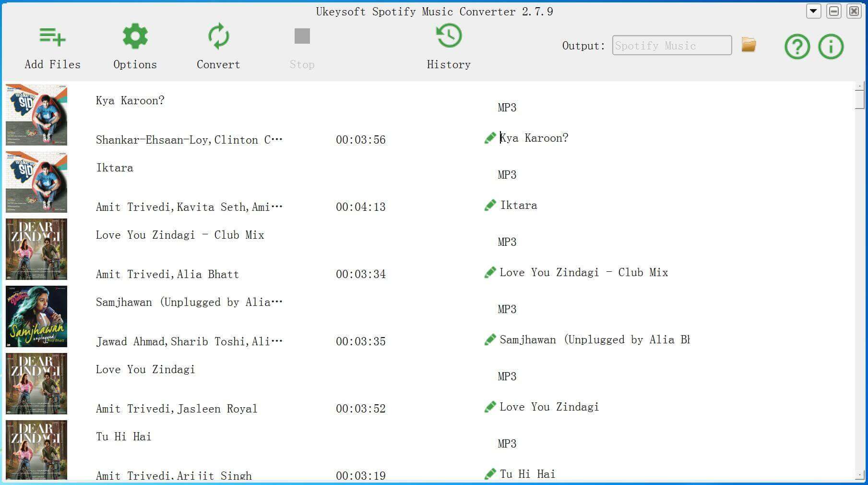
Task: Click the Convert label
Action: [x=218, y=64]
